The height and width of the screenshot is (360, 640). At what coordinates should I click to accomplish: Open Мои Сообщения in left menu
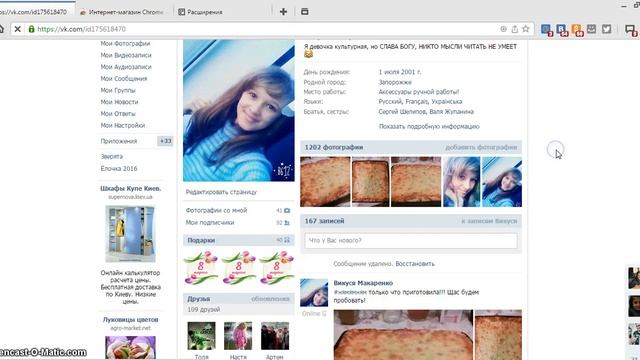[124, 78]
